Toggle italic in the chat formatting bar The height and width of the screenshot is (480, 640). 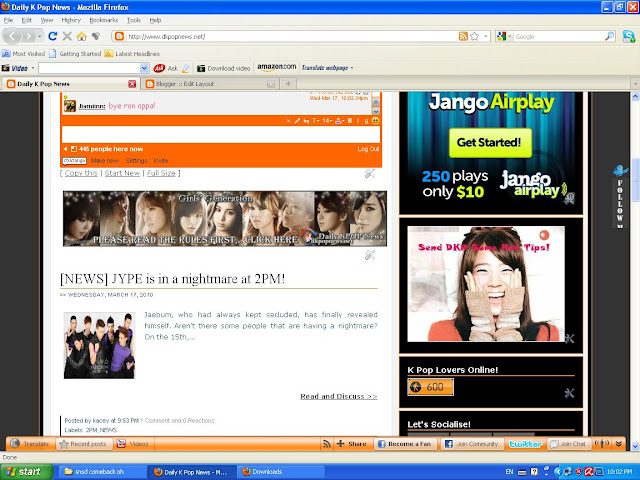click(358, 121)
